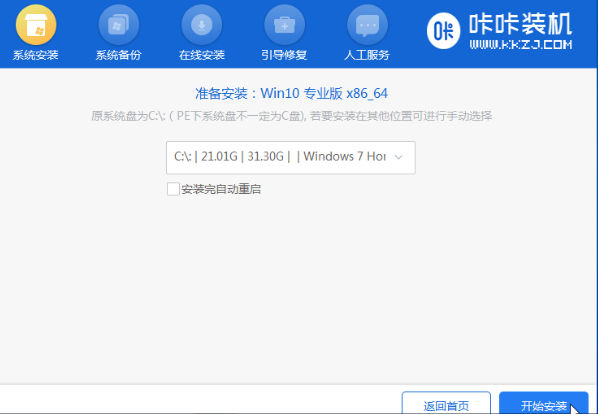Click the 开始安装 start install button
598x414 pixels.
click(x=543, y=403)
